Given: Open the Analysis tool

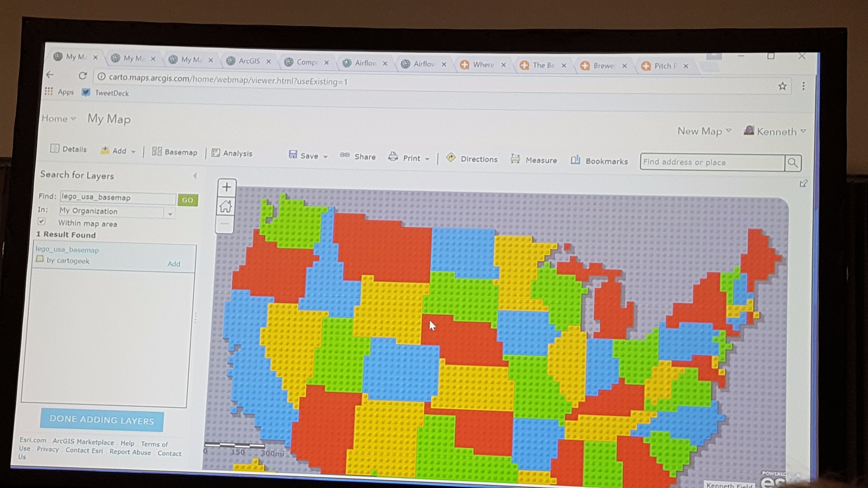Looking at the screenshot, I should click(x=232, y=153).
